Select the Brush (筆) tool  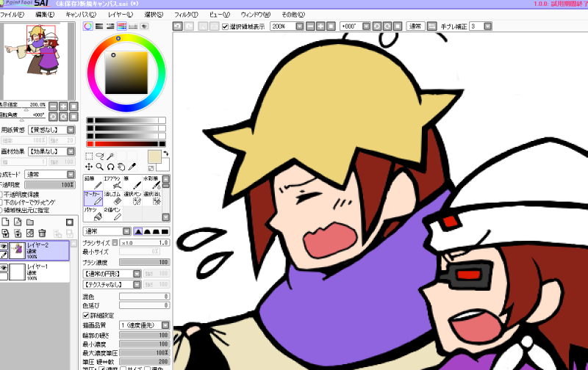[132, 182]
